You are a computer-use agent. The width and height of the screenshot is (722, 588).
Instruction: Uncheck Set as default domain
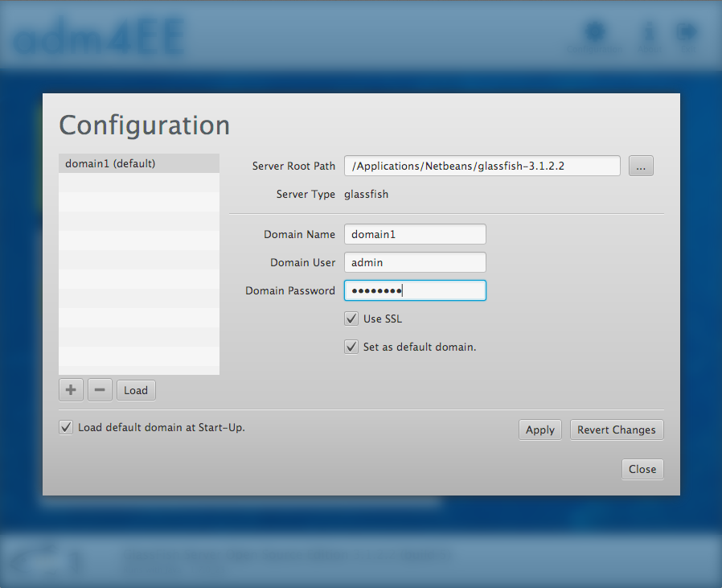[351, 346]
